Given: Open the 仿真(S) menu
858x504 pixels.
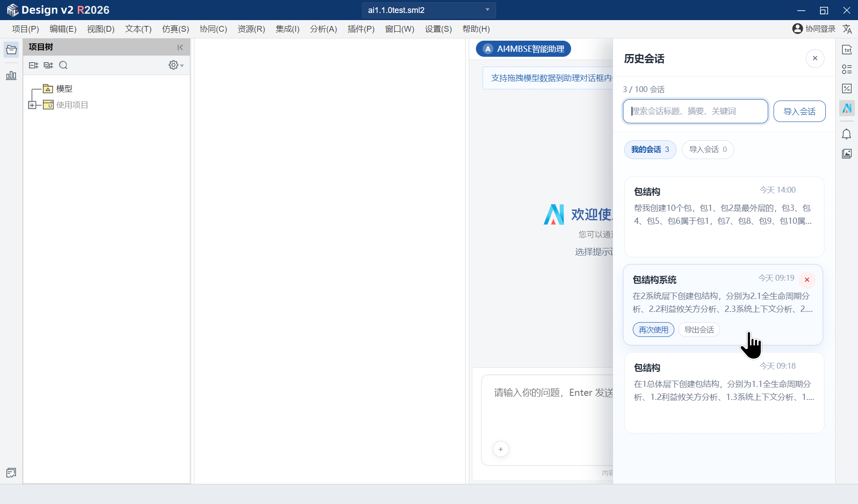Looking at the screenshot, I should pyautogui.click(x=176, y=29).
